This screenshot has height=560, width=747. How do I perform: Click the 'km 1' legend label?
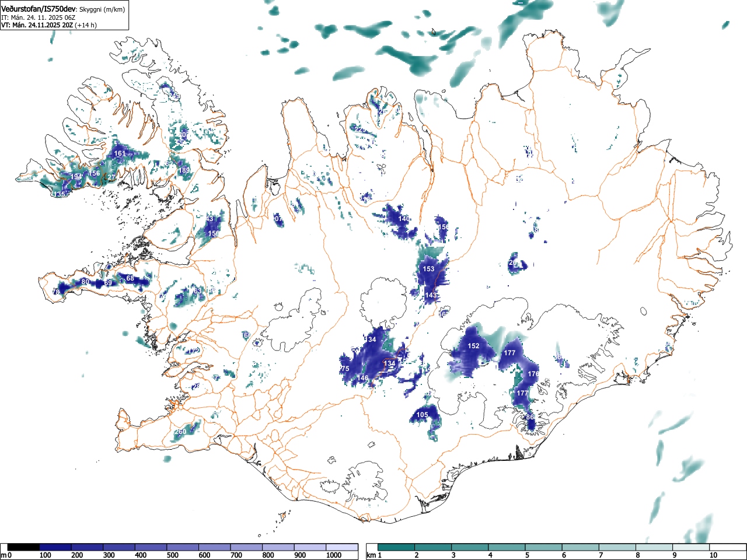click(374, 555)
